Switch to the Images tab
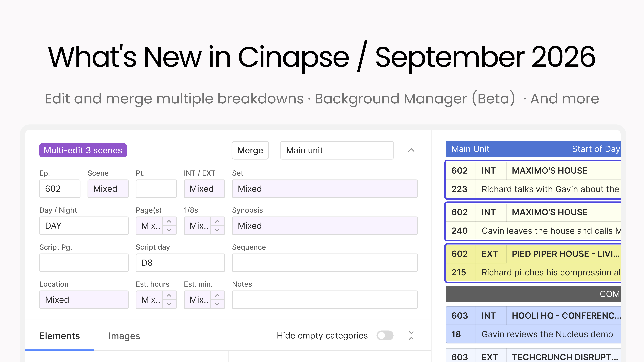The width and height of the screenshot is (644, 362). tap(124, 336)
